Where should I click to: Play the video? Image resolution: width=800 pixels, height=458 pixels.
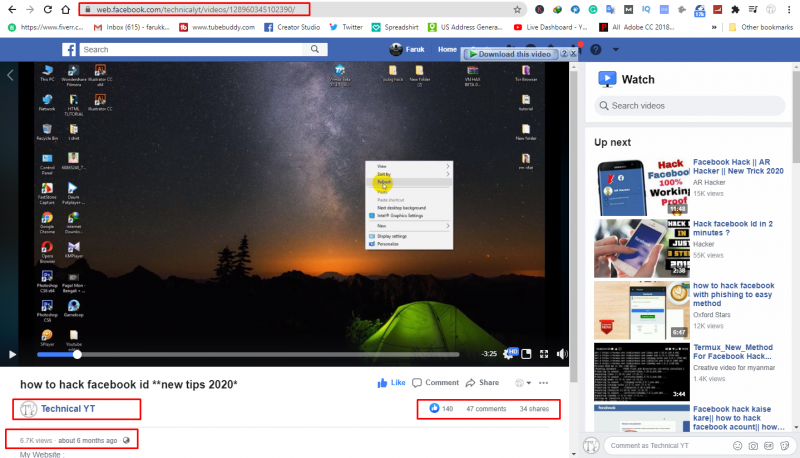tap(12, 354)
